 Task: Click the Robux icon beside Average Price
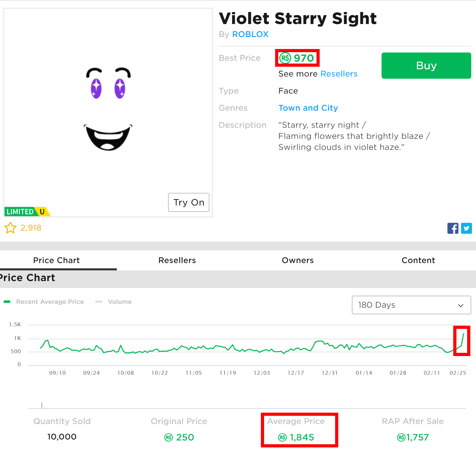pyautogui.click(x=282, y=437)
